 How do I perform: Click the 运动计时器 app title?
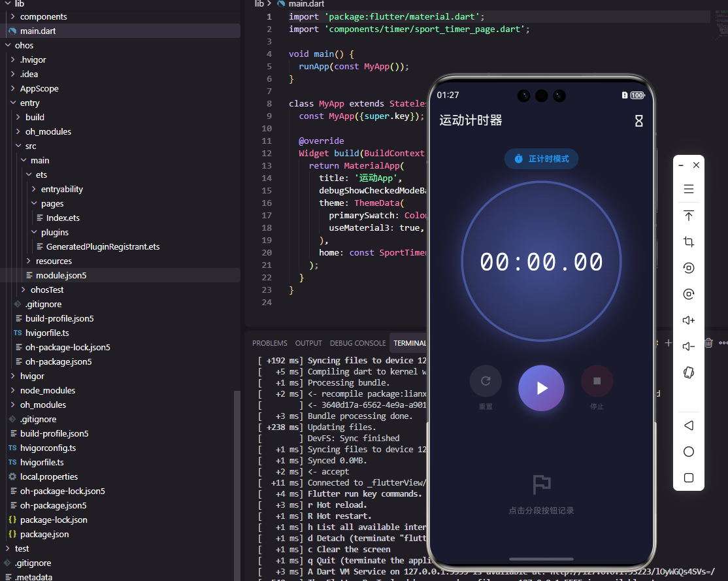[x=471, y=120]
